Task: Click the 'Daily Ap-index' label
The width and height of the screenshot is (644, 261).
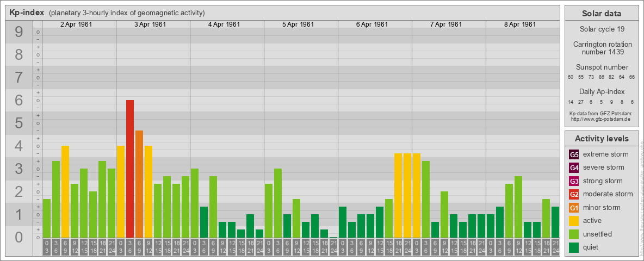Action: coord(602,91)
